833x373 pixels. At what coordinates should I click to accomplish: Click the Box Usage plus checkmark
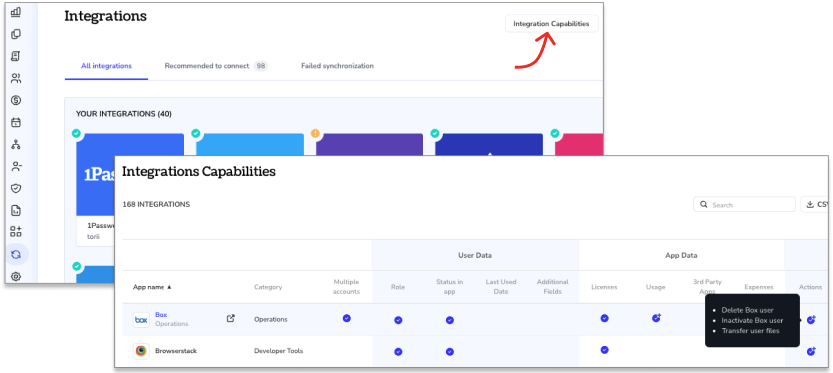tap(656, 318)
